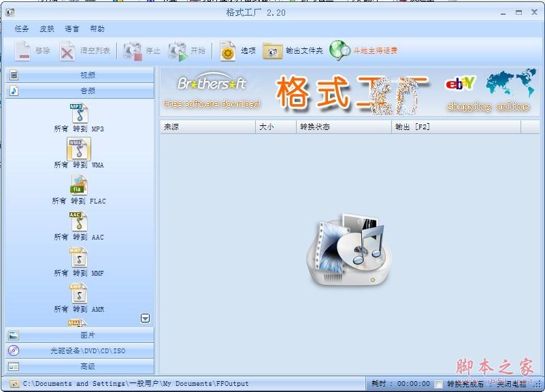This screenshot has width=545, height=392.
Task: Click the 格式工厂 orange banner title
Action: pyautogui.click(x=352, y=93)
